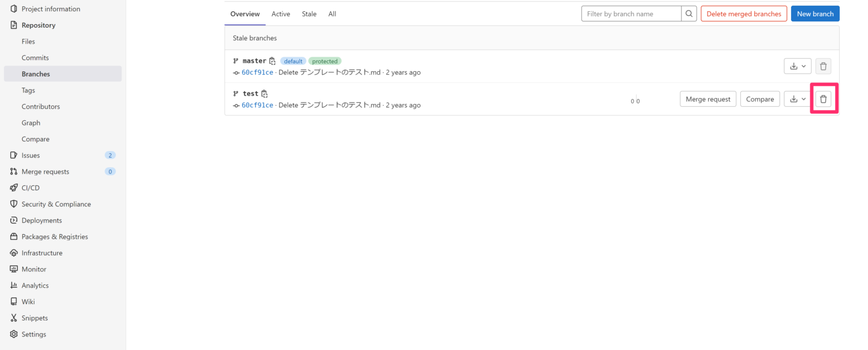Click the branch name filter field
This screenshot has width=868, height=350.
coord(627,13)
